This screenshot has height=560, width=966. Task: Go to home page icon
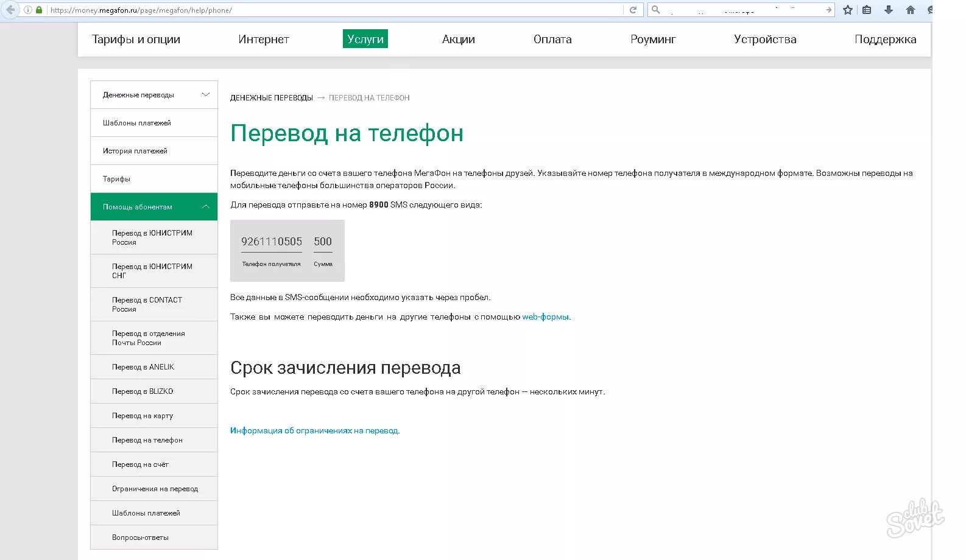click(x=911, y=10)
